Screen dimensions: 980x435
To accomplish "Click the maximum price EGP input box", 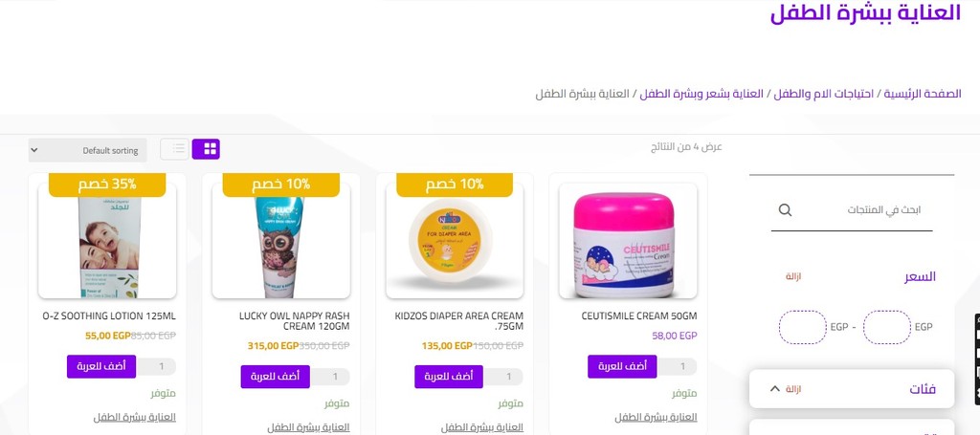I will click(x=803, y=327).
